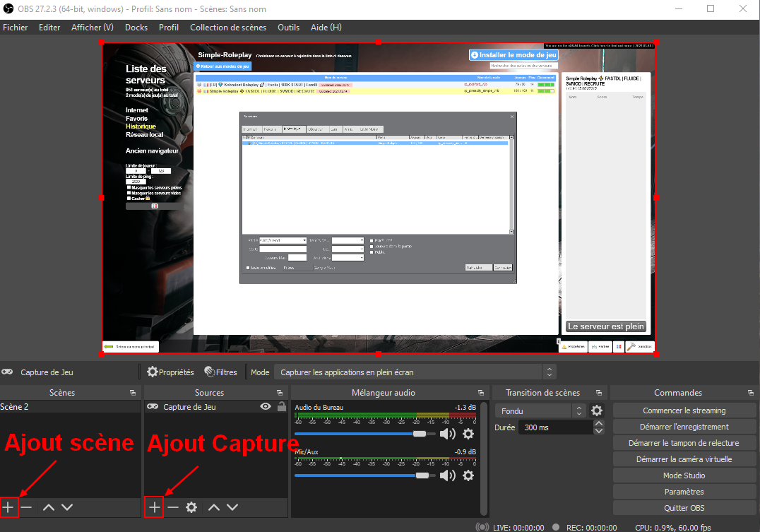Click Démarrer l'enregistrement

(x=684, y=427)
